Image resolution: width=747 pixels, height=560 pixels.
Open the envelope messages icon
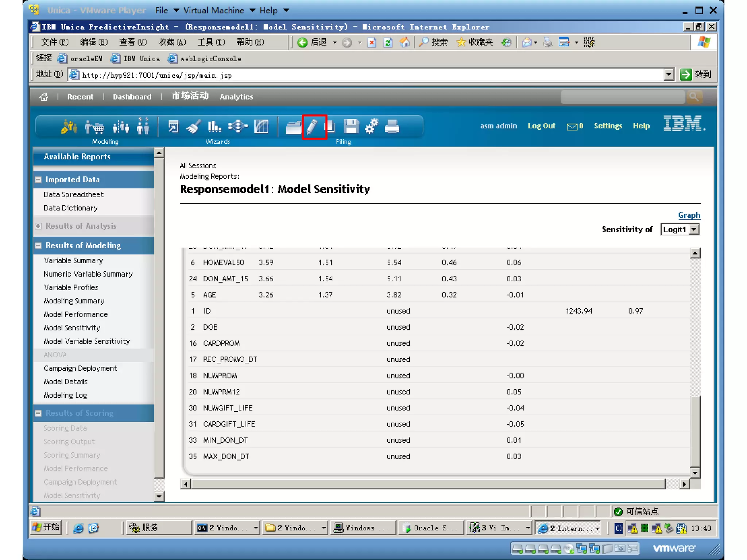click(x=572, y=126)
